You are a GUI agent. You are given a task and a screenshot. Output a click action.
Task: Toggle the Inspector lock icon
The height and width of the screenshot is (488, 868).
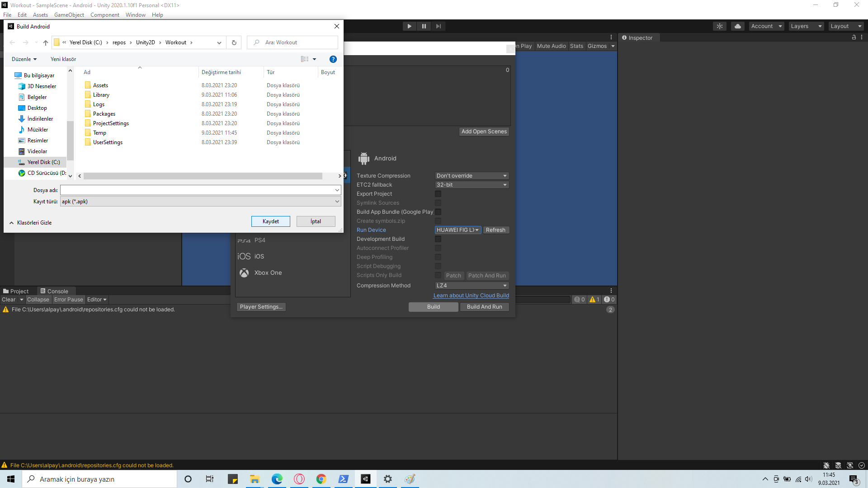854,38
